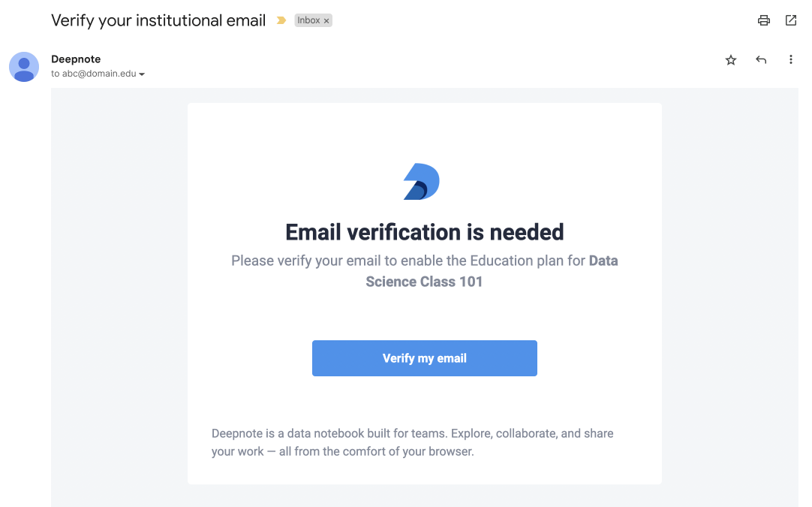Click the Print all icon

[763, 20]
